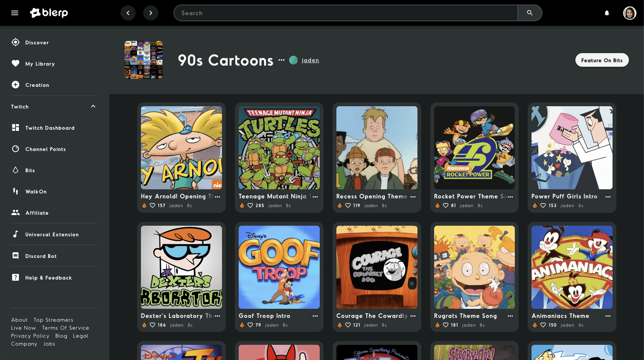This screenshot has width=644, height=360.
Task: Focus the Search input field
Action: (345, 13)
